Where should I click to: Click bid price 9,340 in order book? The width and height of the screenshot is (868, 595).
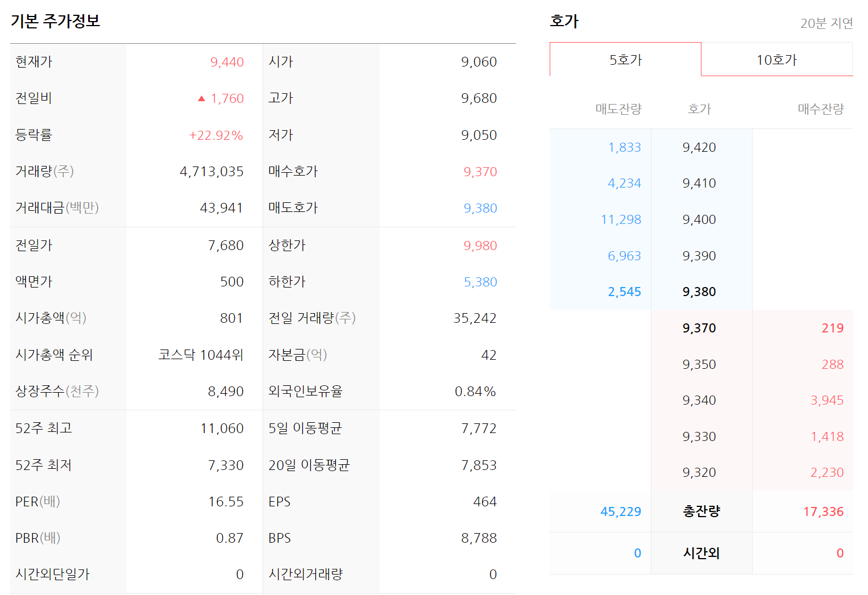point(699,401)
